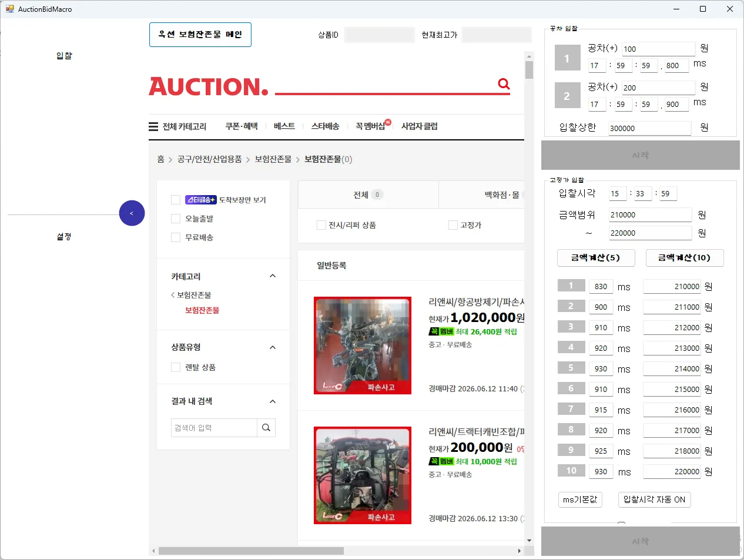This screenshot has width=744, height=560.
Task: Collapse the 상품유형 section chevron
Action: 273,347
